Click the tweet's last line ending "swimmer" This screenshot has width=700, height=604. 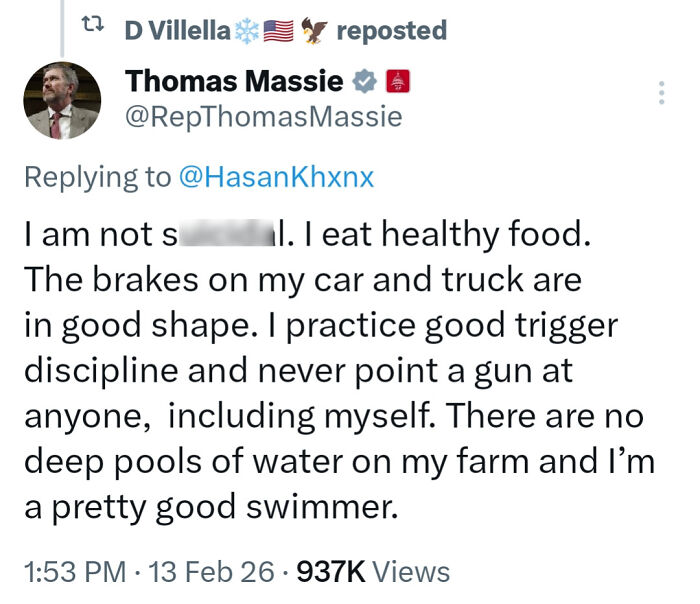coord(211,508)
